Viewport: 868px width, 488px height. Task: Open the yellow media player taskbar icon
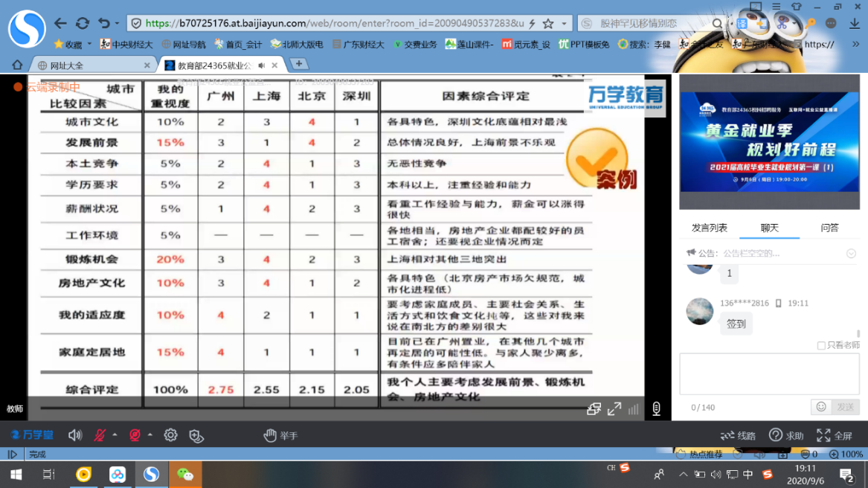[83, 475]
